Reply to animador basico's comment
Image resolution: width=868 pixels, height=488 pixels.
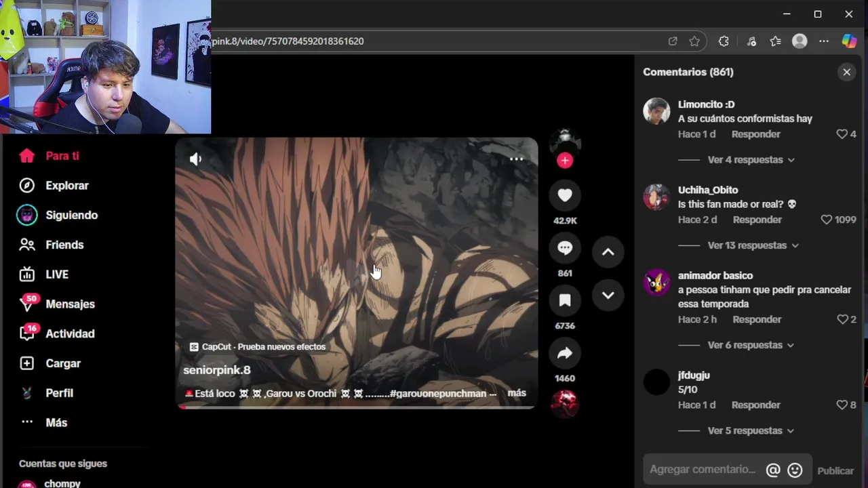[x=757, y=319]
